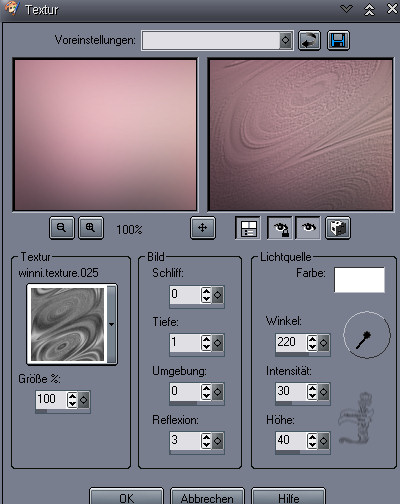Click the Abbrechen button
The image size is (400, 504).
[x=207, y=498]
